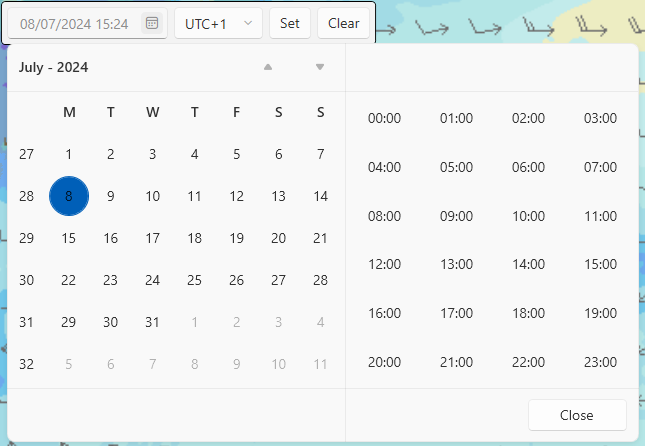Click the Set button
Image resolution: width=645 pixels, height=446 pixels.
[290, 23]
